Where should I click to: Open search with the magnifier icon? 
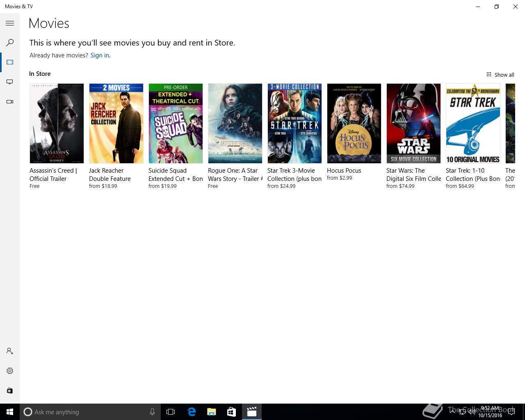tap(10, 43)
